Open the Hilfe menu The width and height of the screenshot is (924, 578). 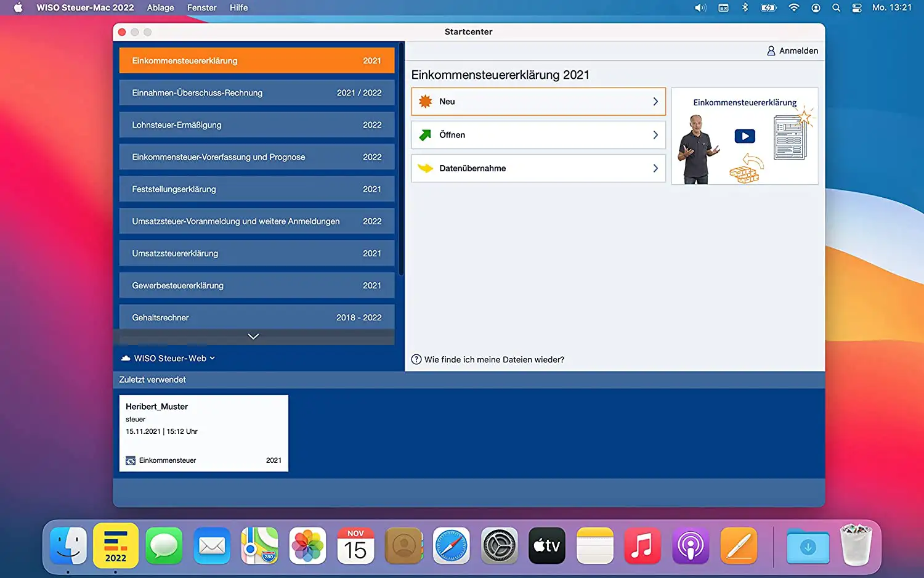pos(238,8)
